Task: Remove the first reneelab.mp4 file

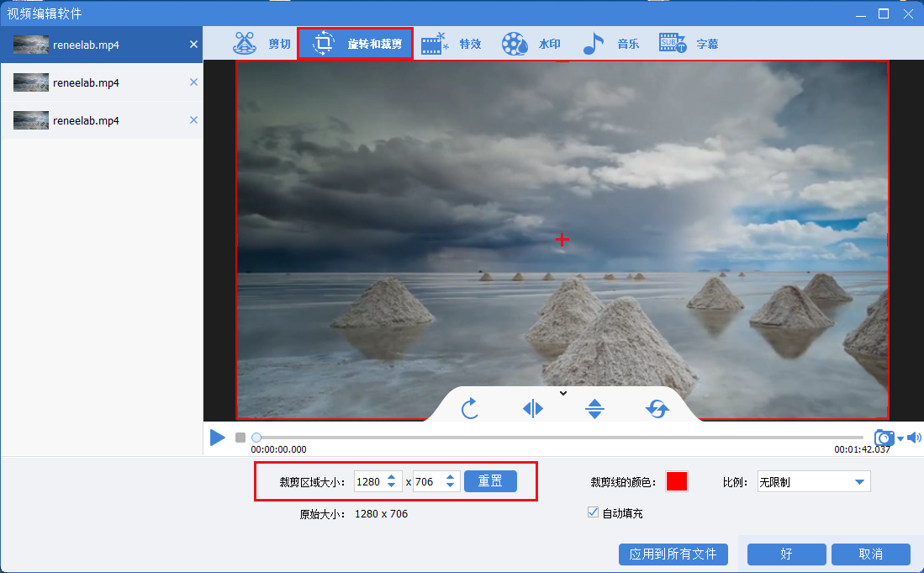Action: (x=193, y=45)
